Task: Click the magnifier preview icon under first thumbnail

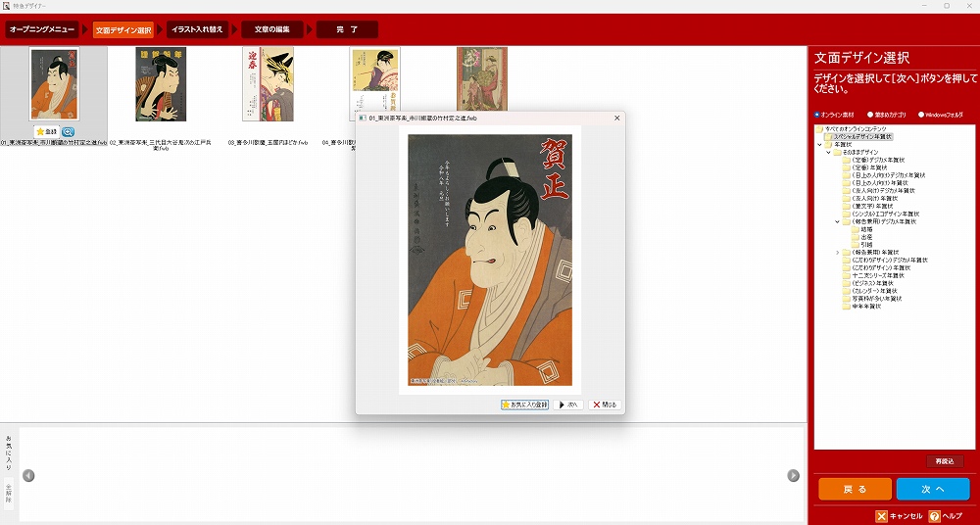Action: tap(68, 131)
